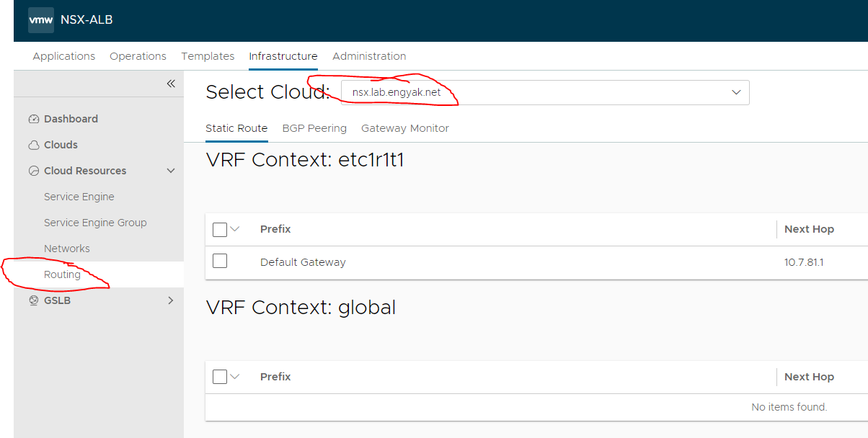Collapse the Cloud Resources section chevron

pyautogui.click(x=171, y=171)
